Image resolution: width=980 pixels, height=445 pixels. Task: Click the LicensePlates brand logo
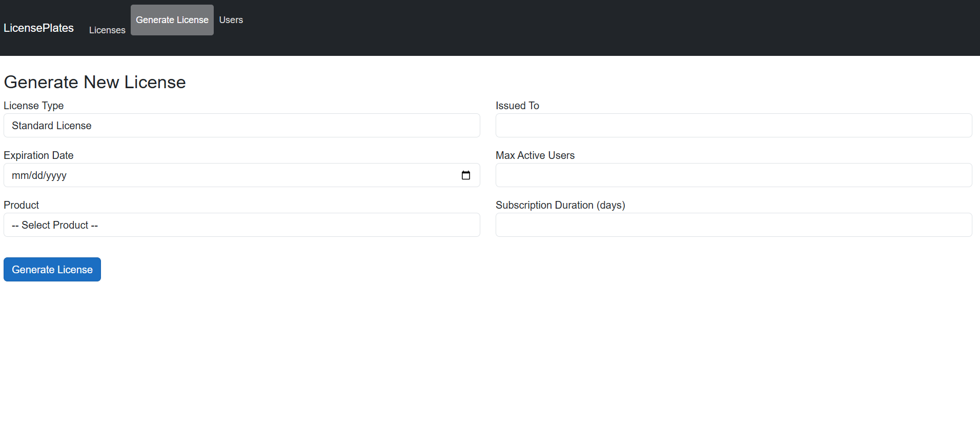(x=39, y=28)
